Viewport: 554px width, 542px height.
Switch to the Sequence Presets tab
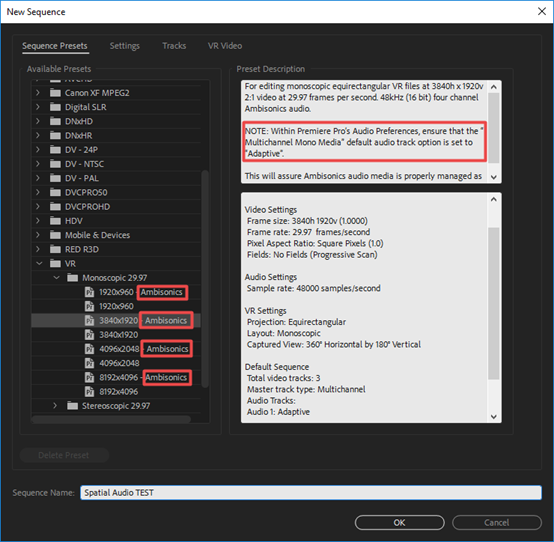tap(55, 46)
